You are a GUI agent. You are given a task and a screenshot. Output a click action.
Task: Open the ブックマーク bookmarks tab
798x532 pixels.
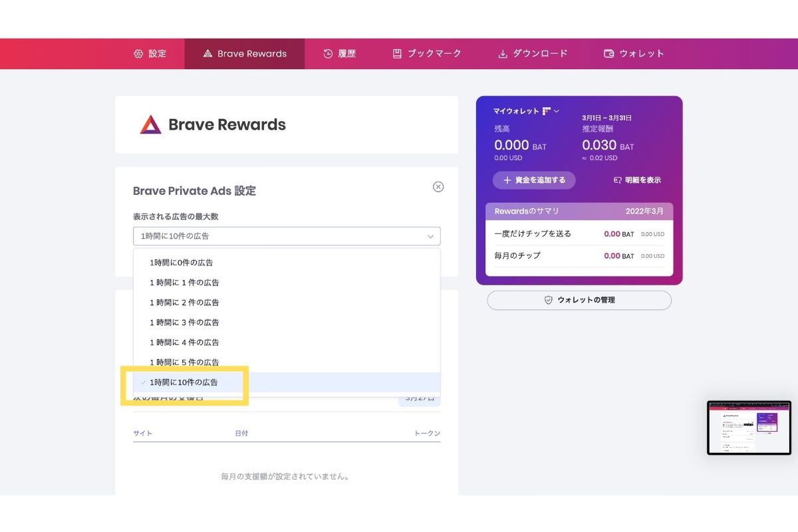(427, 54)
